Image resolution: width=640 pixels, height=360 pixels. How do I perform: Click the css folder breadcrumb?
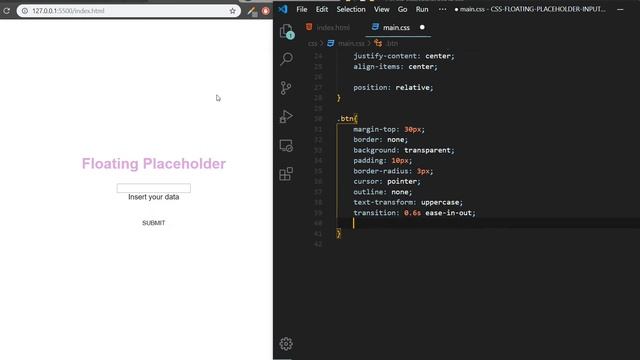click(x=312, y=43)
